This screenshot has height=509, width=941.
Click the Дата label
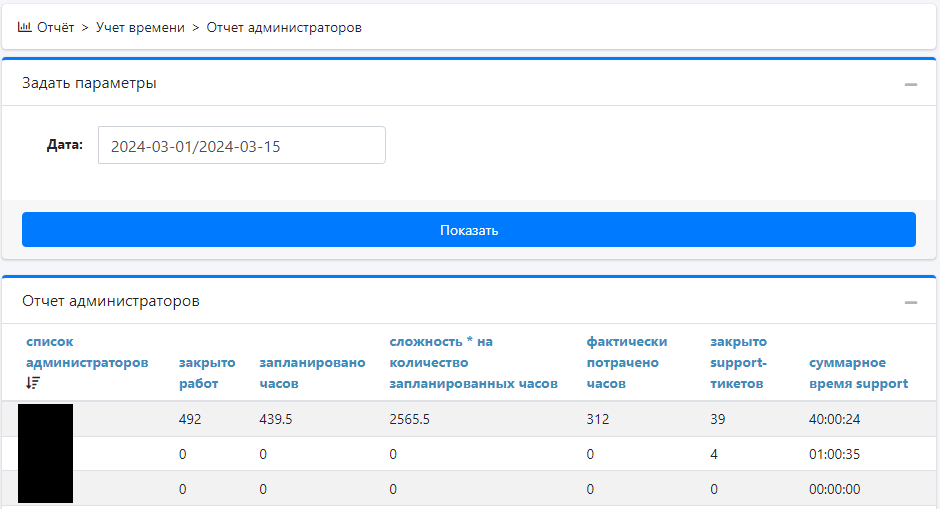pos(64,145)
